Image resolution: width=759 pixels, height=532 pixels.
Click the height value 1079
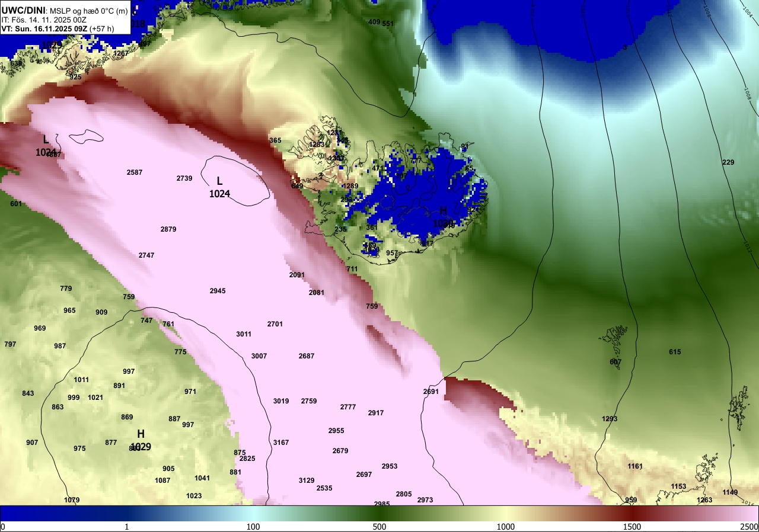pos(72,500)
